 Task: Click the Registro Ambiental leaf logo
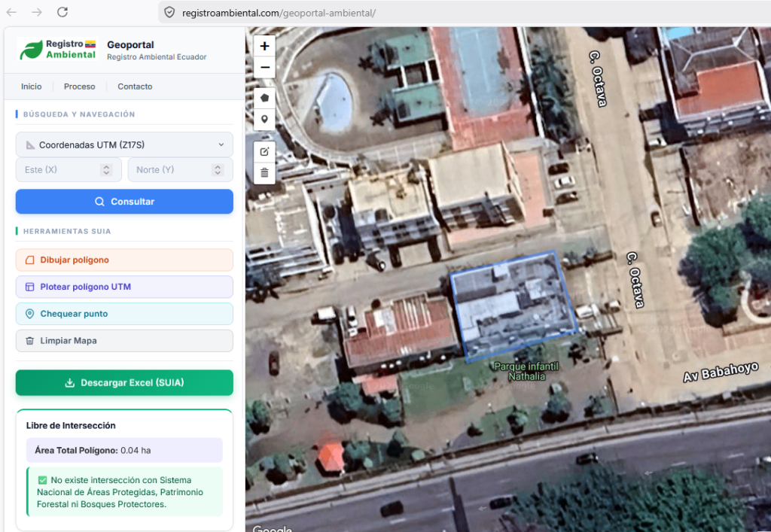29,50
